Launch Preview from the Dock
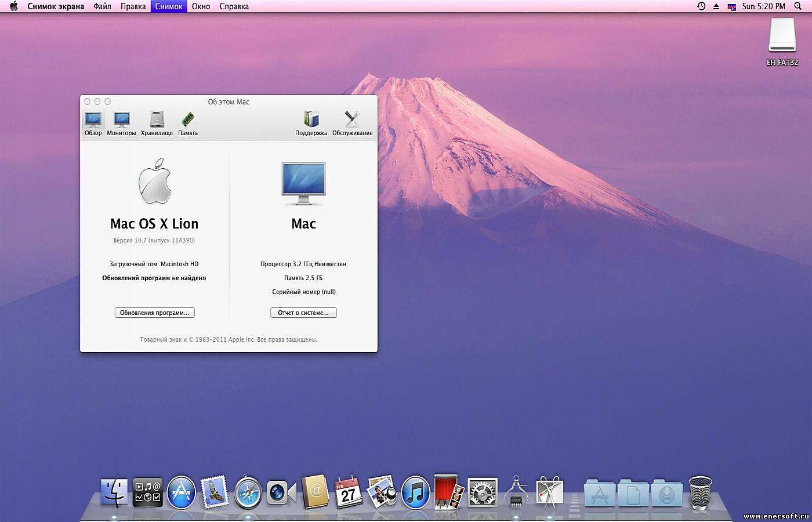This screenshot has height=522, width=812. [382, 492]
